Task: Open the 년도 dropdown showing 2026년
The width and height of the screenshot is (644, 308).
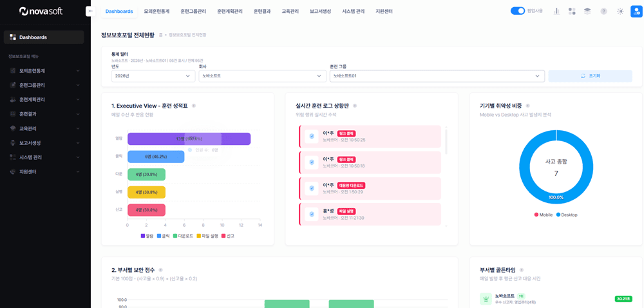Action: pos(153,76)
